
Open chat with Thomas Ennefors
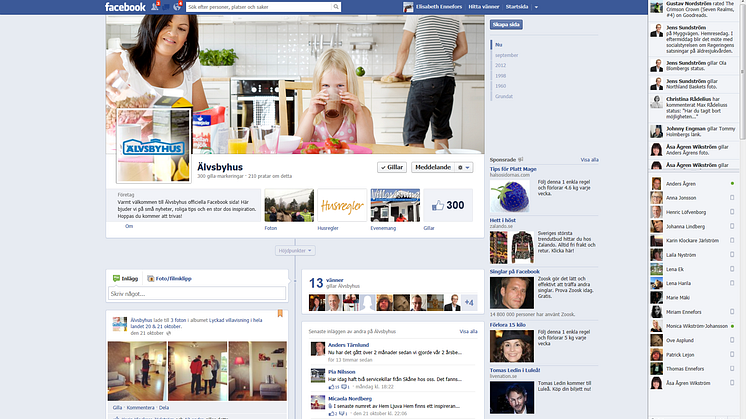tap(693, 369)
